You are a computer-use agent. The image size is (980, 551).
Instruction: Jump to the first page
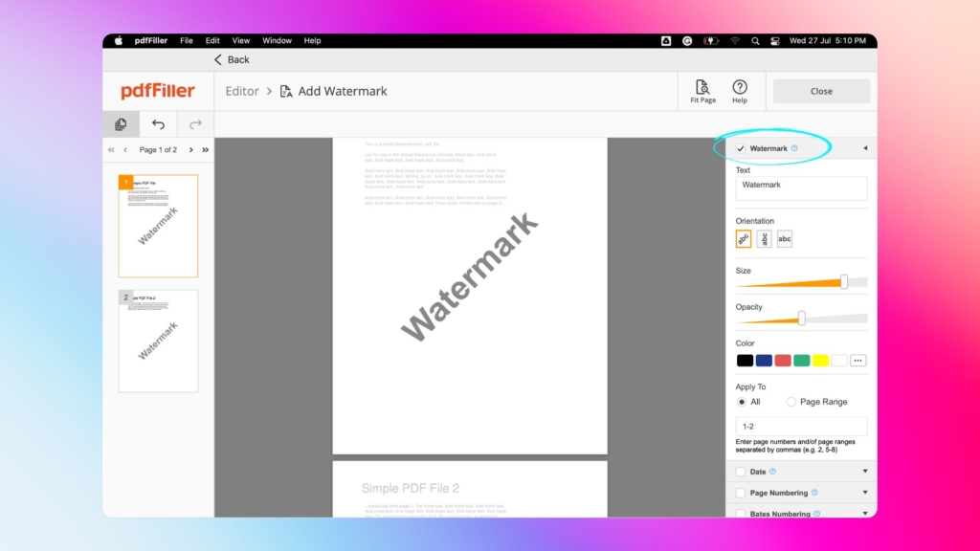111,150
